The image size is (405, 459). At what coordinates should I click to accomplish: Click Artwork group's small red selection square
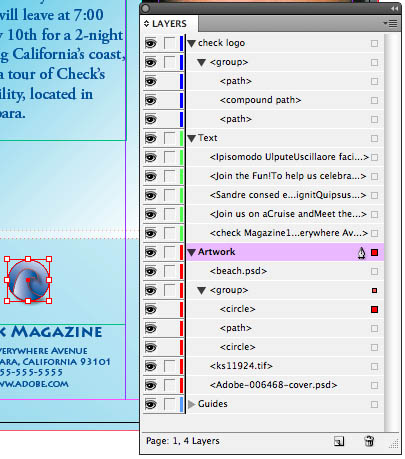tap(374, 291)
